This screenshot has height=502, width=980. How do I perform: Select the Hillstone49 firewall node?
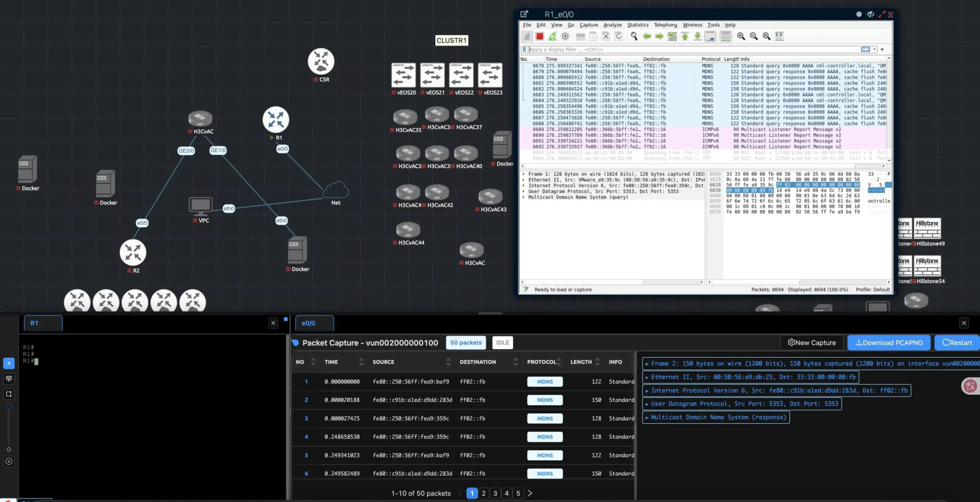927,229
